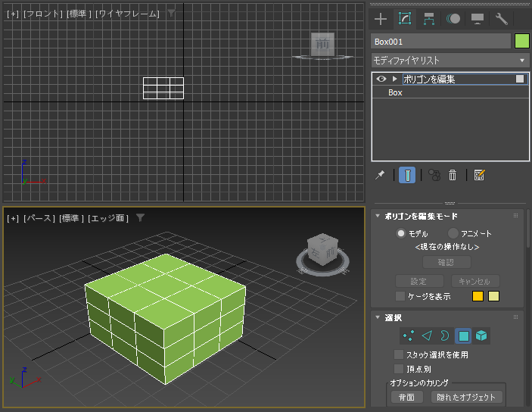Image resolution: width=532 pixels, height=412 pixels.
Task: Collapse the ポリゴンを編集モード rollout
Action: click(378, 216)
